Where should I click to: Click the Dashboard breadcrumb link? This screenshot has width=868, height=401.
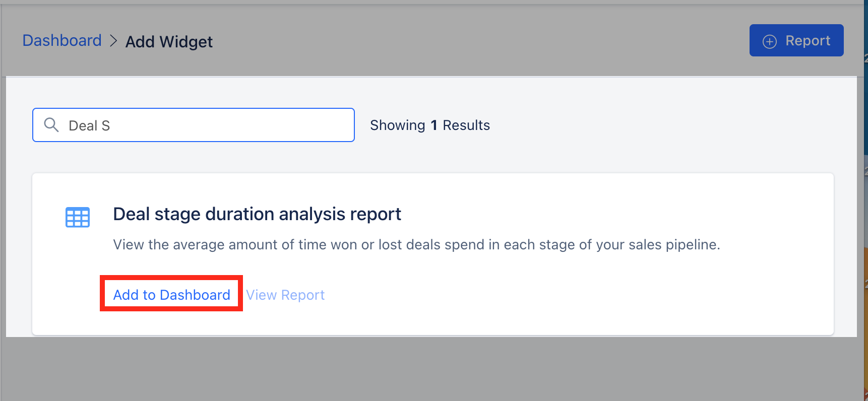[62, 40]
